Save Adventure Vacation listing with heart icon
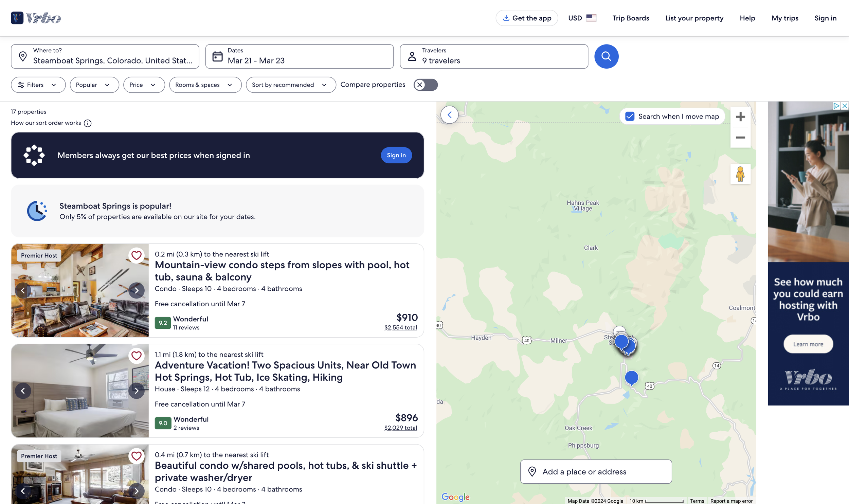 137,356
